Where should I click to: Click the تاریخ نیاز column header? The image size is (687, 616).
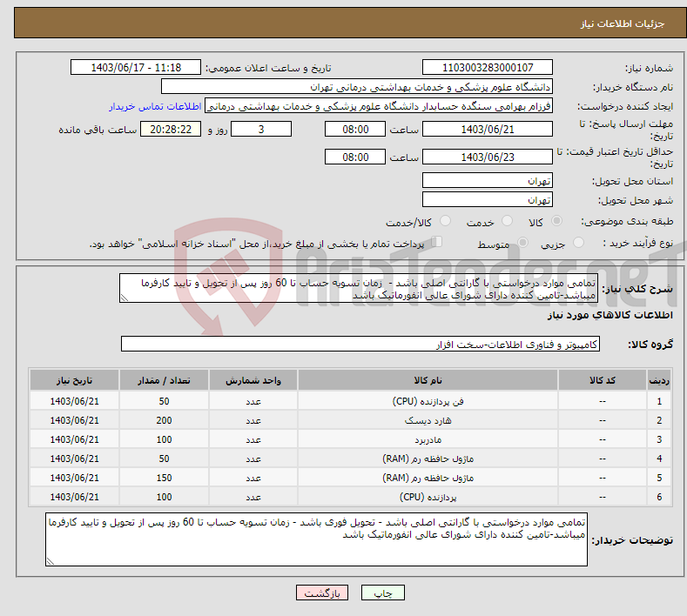coord(75,380)
